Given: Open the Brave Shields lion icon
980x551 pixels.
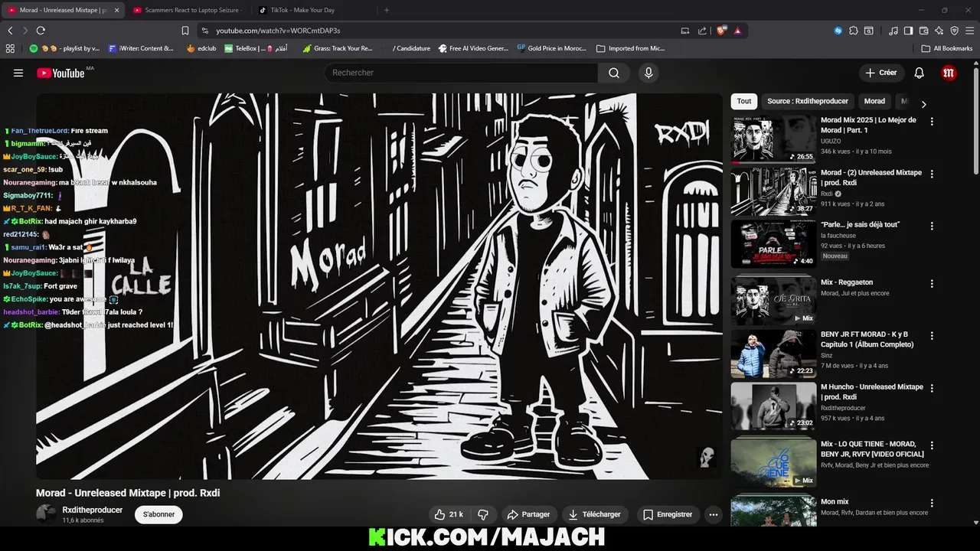Looking at the screenshot, I should [721, 31].
